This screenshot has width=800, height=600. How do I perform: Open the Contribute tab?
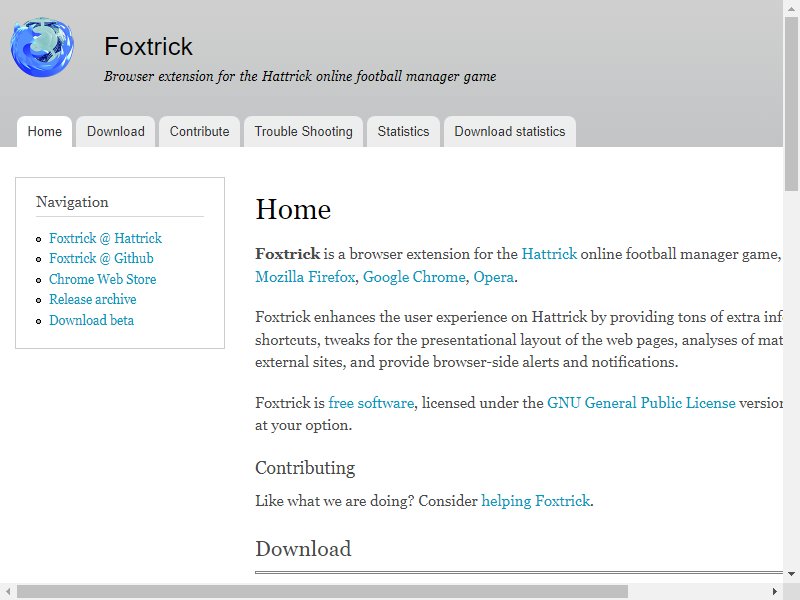199,132
